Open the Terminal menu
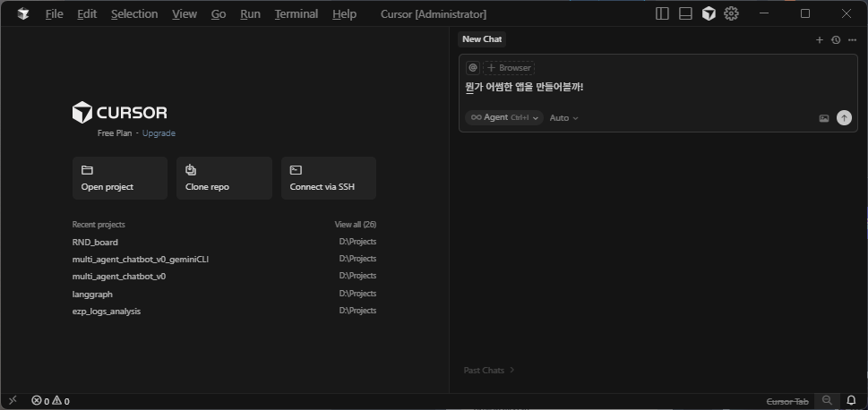 click(296, 13)
